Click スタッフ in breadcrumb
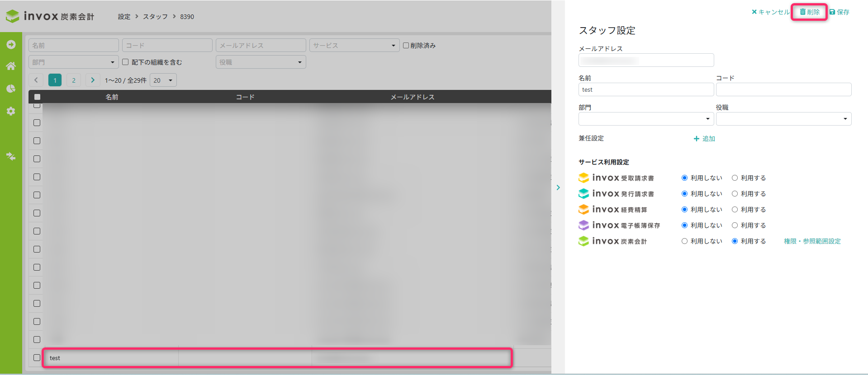868x375 pixels. click(x=155, y=17)
